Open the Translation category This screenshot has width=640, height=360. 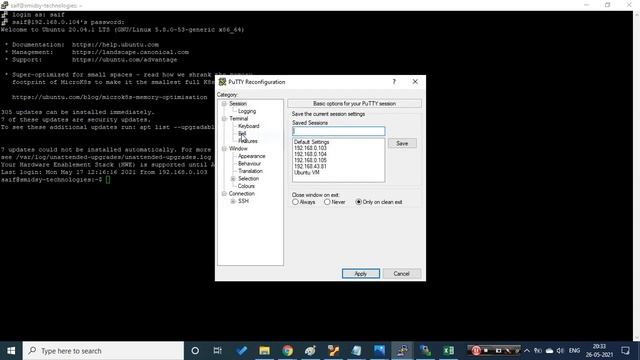[250, 171]
